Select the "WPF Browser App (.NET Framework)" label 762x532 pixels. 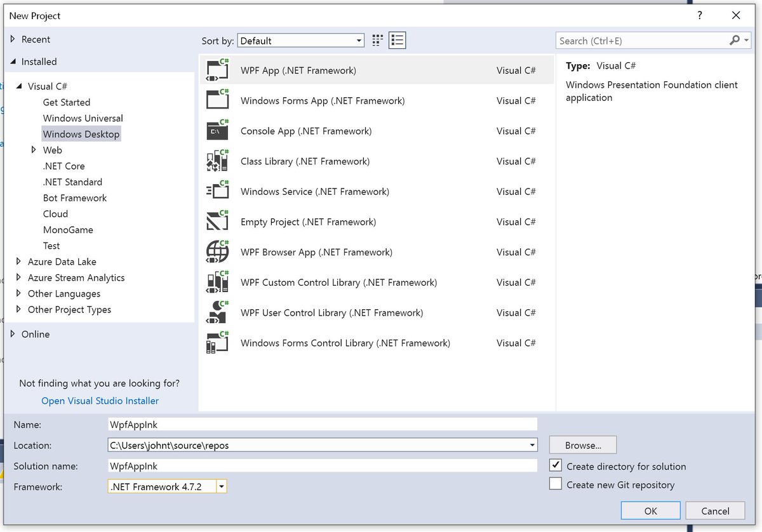pos(316,252)
